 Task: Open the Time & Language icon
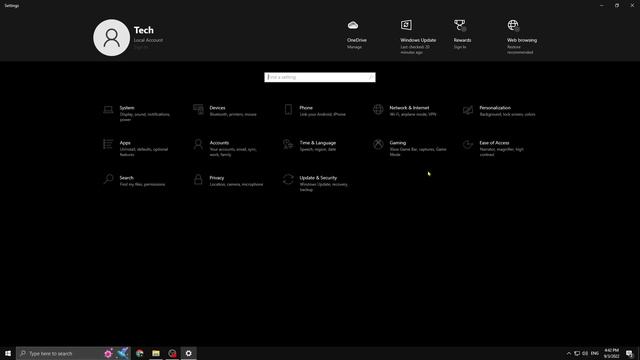(x=288, y=144)
